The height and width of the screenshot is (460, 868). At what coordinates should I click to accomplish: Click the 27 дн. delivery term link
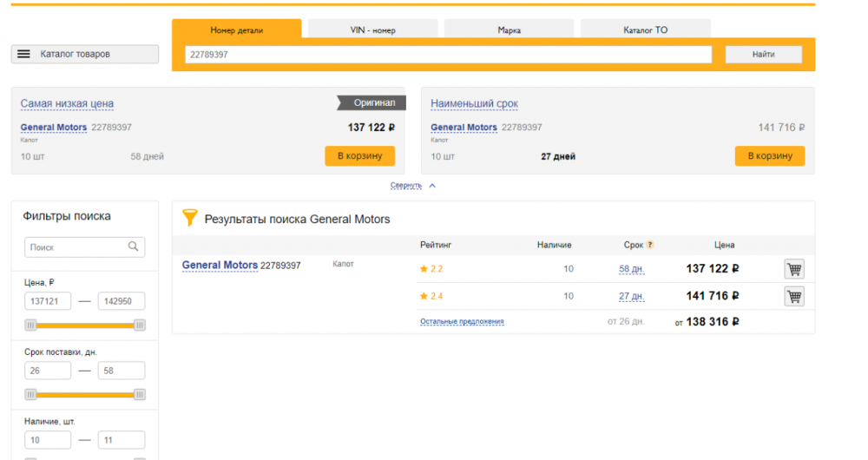[632, 296]
